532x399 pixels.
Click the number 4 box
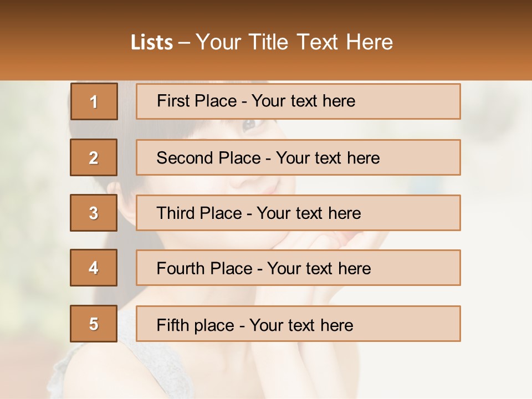[x=94, y=268]
